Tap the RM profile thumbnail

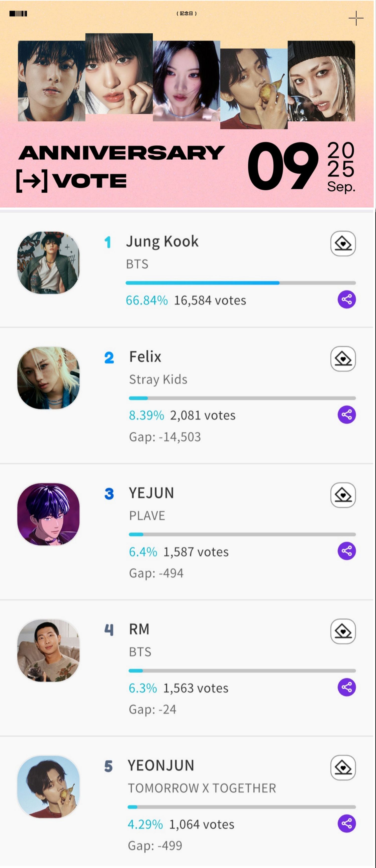(49, 650)
